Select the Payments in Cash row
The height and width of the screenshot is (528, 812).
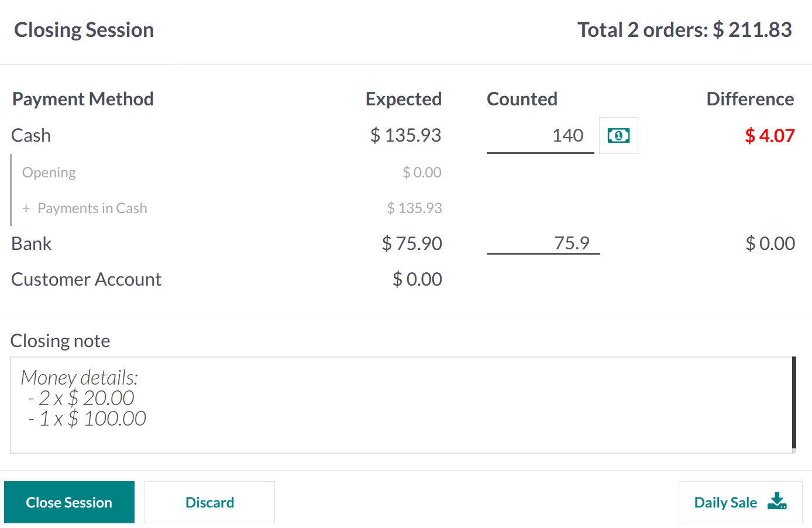pyautogui.click(x=232, y=208)
